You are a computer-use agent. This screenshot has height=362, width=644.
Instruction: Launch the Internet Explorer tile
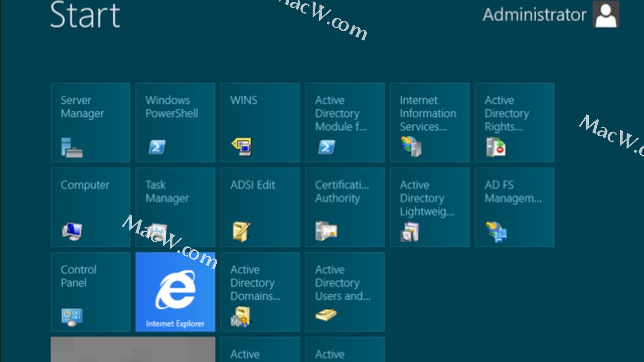pos(175,292)
